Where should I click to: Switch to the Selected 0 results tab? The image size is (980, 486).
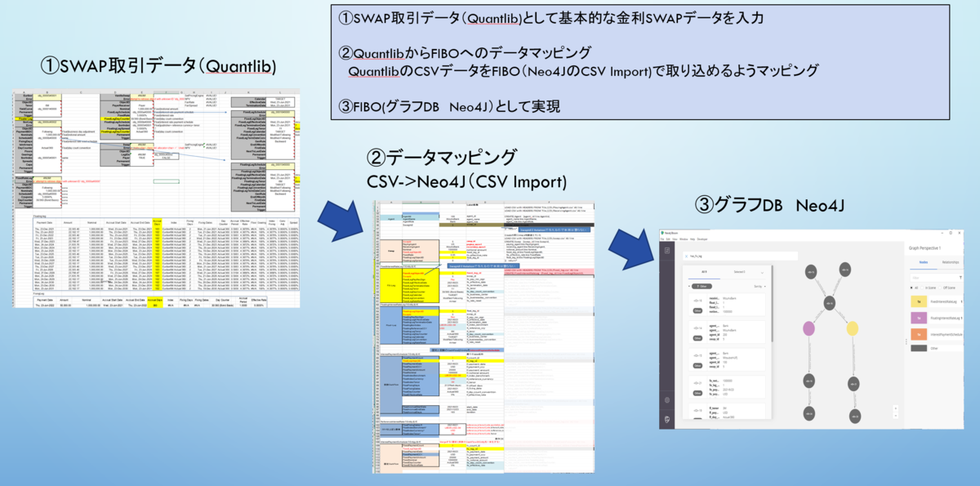tap(739, 272)
